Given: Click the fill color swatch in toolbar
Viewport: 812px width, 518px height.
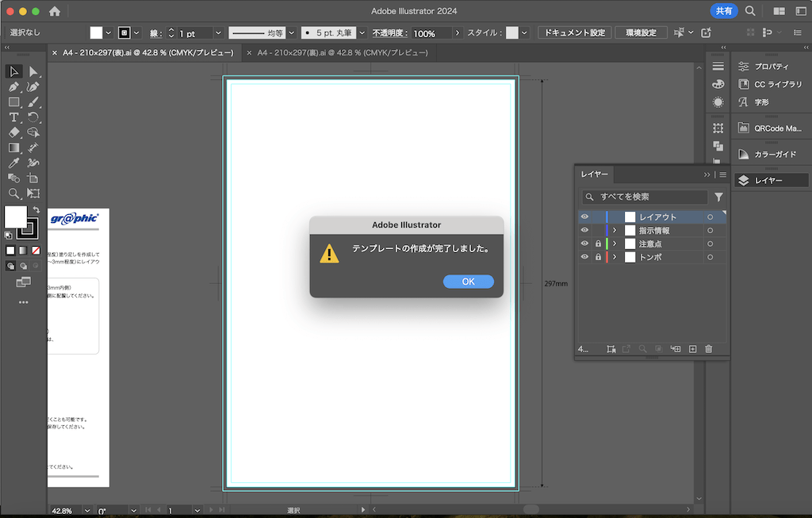Looking at the screenshot, I should [16, 217].
